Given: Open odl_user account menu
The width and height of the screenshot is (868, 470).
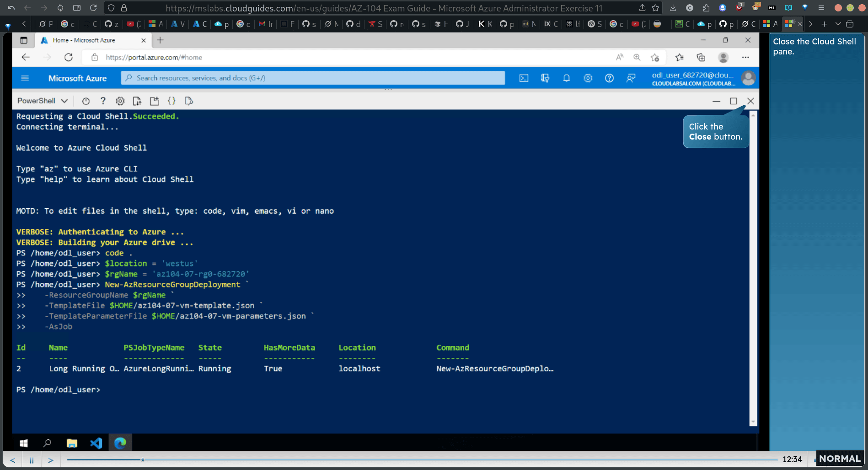Looking at the screenshot, I should tap(693, 78).
